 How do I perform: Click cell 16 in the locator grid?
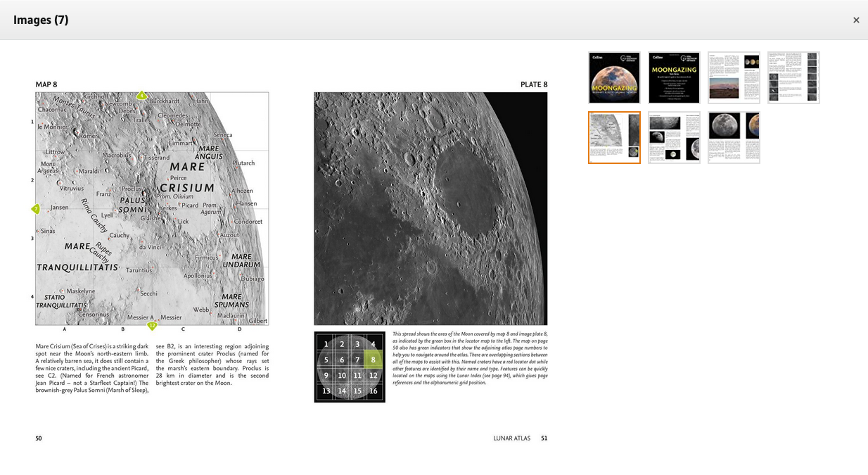pos(374,391)
